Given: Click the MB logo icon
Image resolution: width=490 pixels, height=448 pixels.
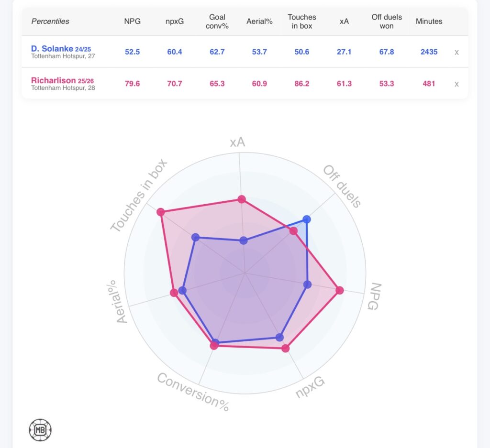Looking at the screenshot, I should coord(40,430).
